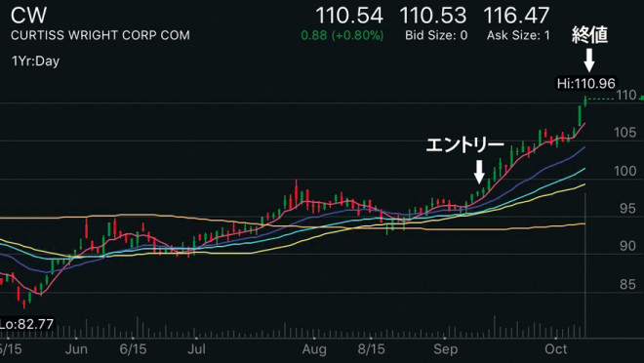Screen dimensions: 644x363
Task: Click the white arrow under 終値
Action: [x=589, y=60]
